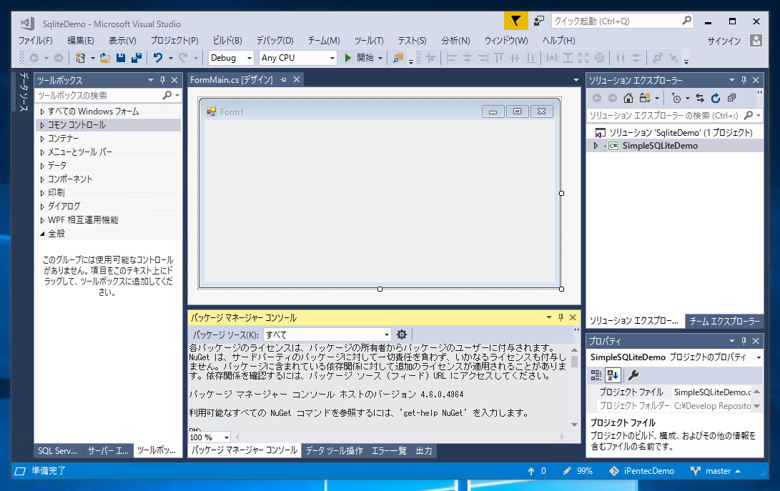Click the Save disk icon

(120, 58)
